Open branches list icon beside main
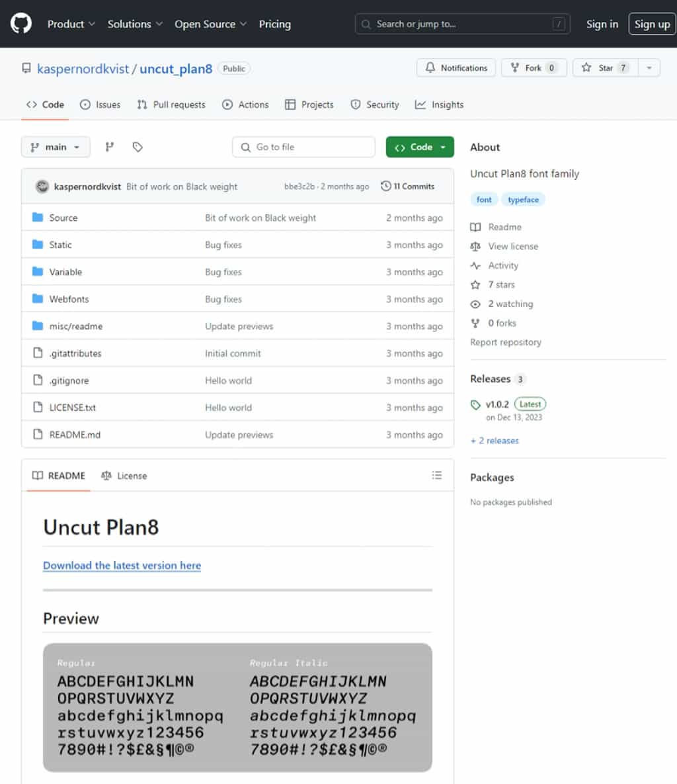Screen dimensions: 677x784 tap(110, 146)
